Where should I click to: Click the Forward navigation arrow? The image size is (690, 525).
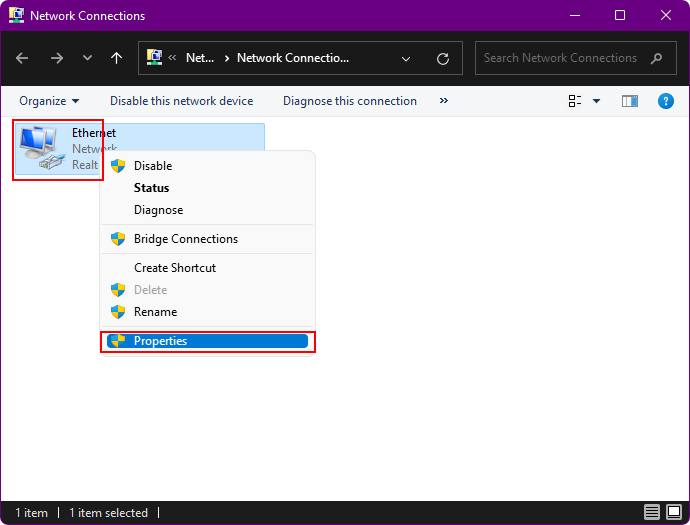click(56, 58)
